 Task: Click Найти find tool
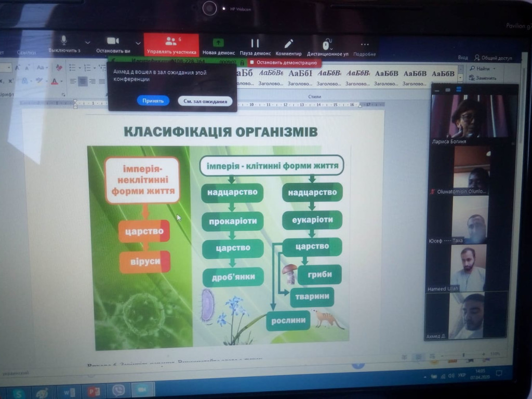[480, 69]
